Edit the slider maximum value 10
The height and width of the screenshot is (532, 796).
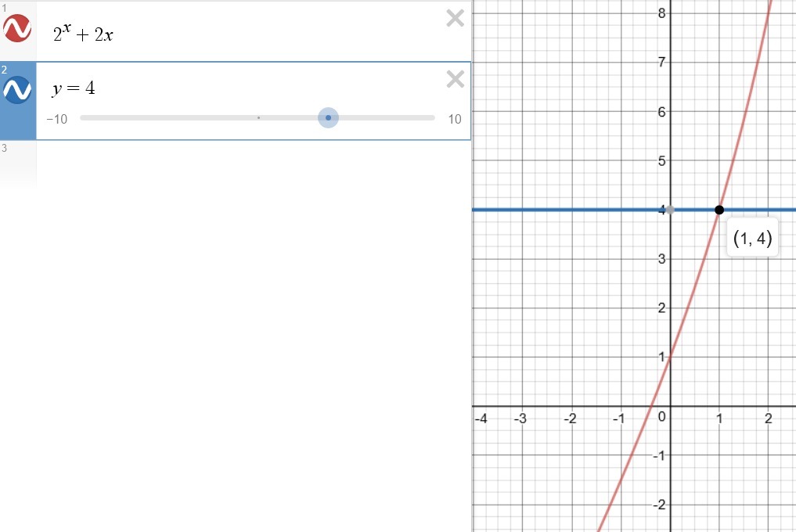coord(454,119)
